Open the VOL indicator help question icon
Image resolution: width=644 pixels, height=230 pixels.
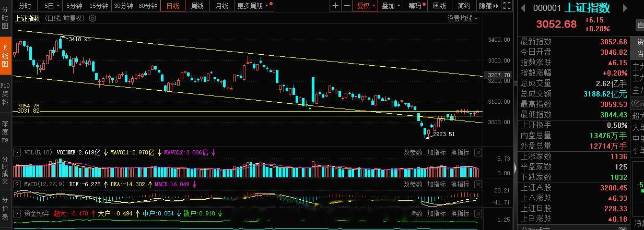(18, 153)
